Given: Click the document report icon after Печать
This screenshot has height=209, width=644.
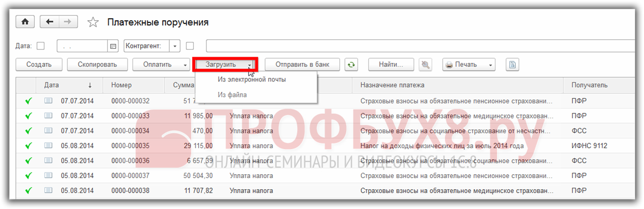Looking at the screenshot, I should (512, 64).
